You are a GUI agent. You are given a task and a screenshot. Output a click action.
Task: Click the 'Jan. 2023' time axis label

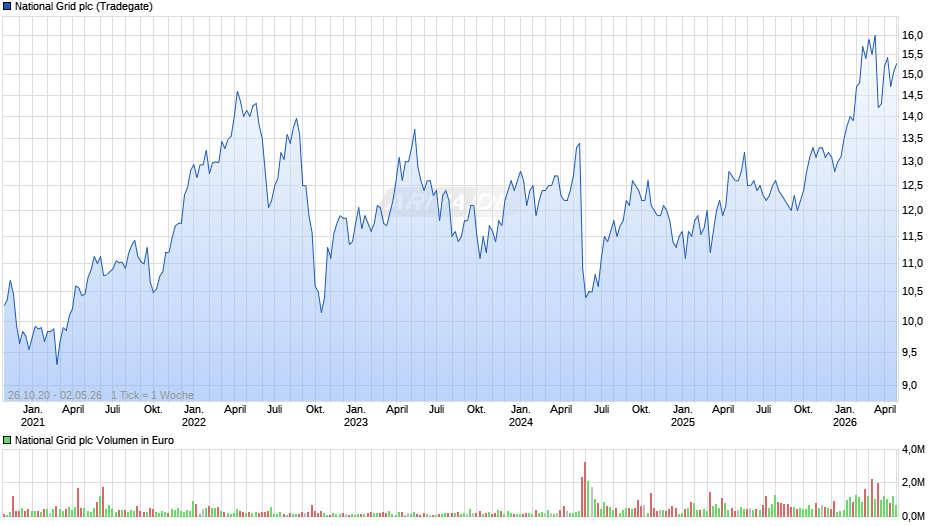click(355, 416)
